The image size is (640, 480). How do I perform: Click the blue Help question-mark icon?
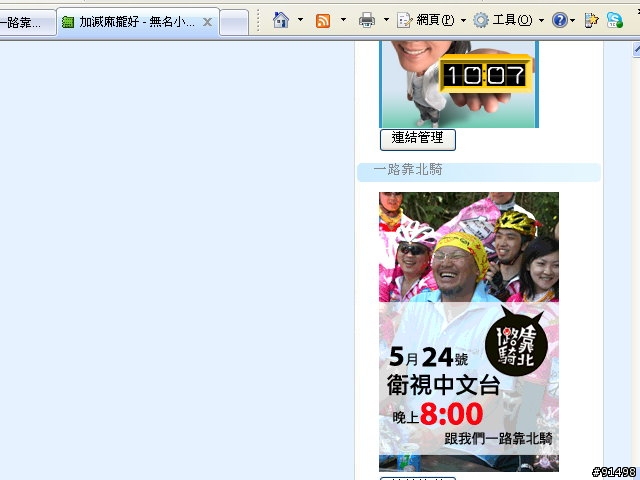[560, 20]
